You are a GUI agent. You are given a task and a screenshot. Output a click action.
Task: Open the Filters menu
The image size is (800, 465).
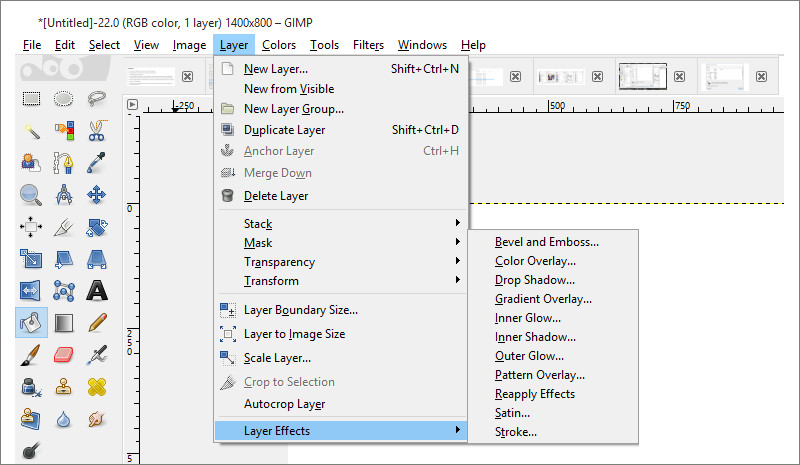click(368, 45)
